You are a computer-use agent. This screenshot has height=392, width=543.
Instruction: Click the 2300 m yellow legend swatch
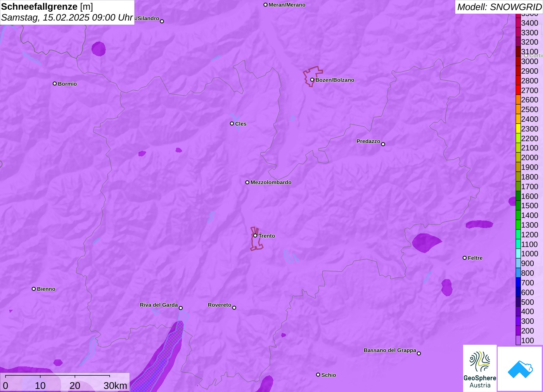pos(518,129)
